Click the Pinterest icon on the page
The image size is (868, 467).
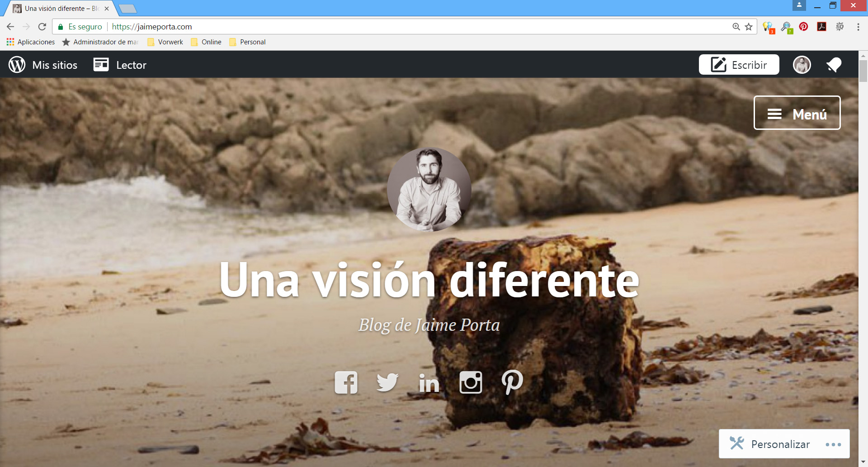coord(512,382)
